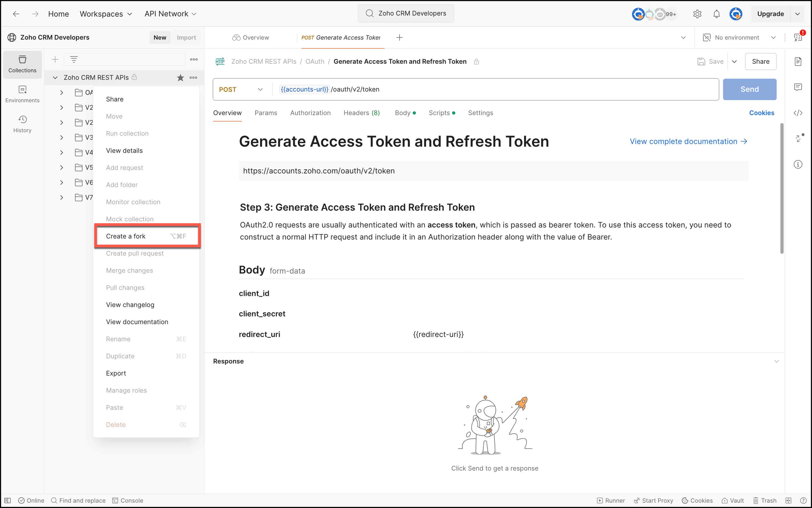Collapse the Zoho CRM REST APIs collection

pos(55,78)
